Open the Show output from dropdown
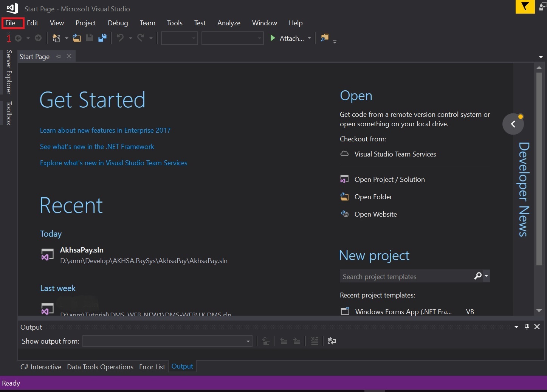 pyautogui.click(x=248, y=341)
